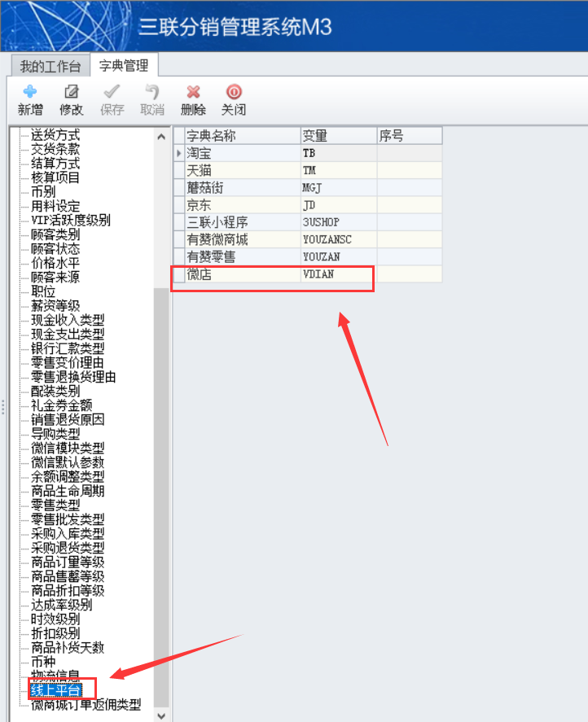Select 核算项目 in the tree

(55, 177)
